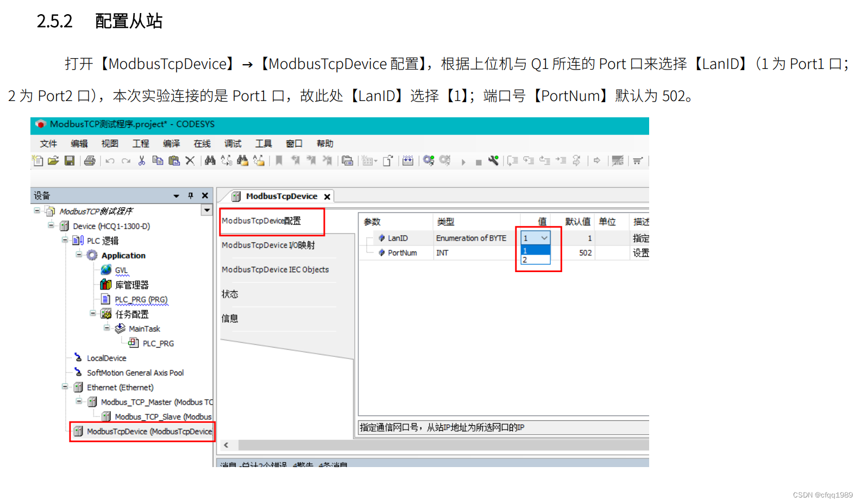Collapse the Device (HCQ1-1300-D) node
861x504 pixels.
51,225
